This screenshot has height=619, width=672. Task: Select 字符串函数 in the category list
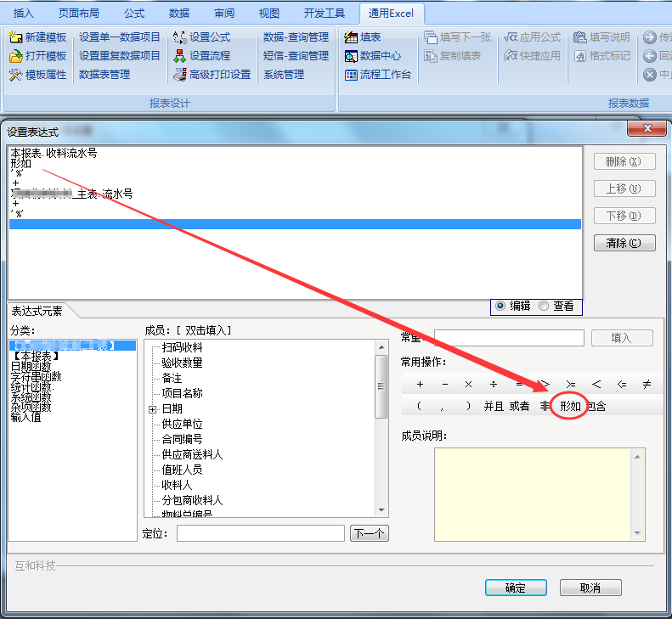(36, 376)
